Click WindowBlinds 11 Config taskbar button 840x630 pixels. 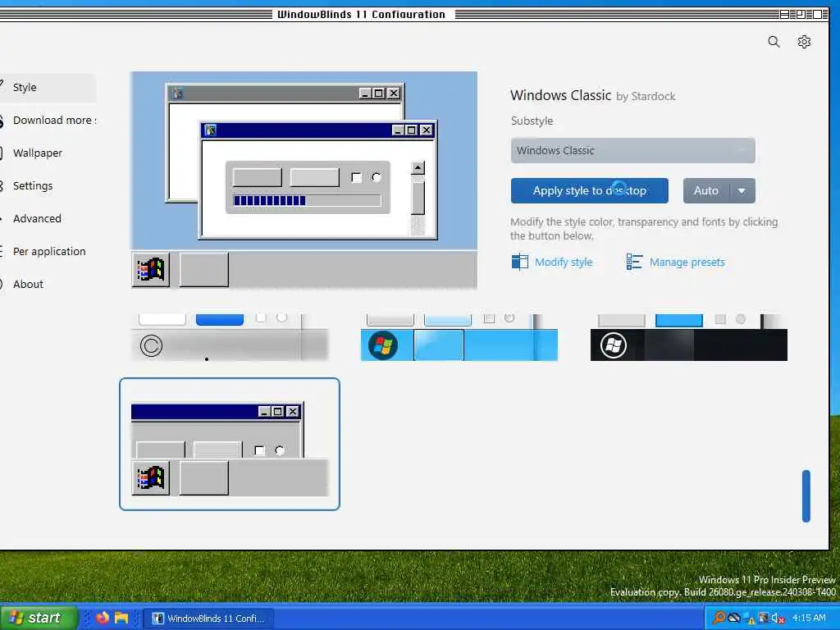tap(209, 619)
